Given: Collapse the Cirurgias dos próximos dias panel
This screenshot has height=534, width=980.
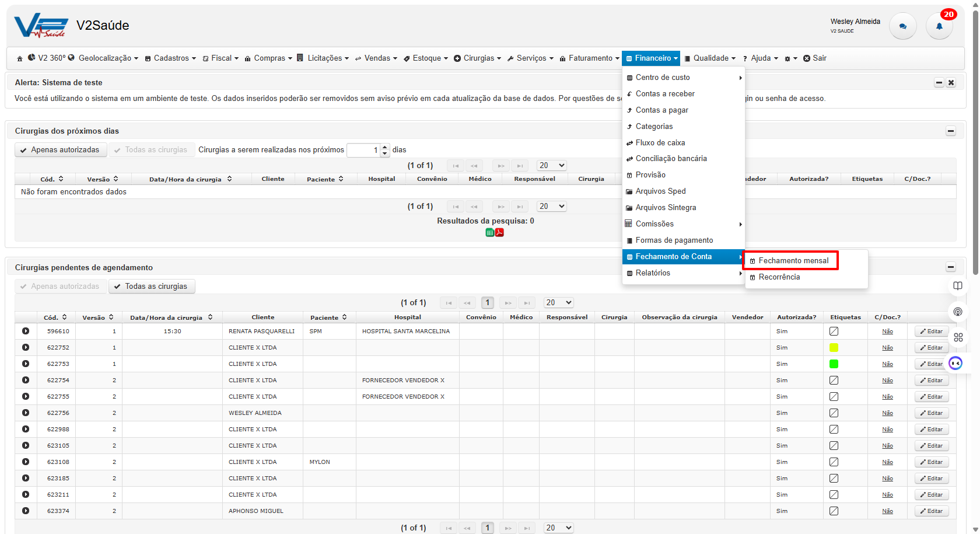Looking at the screenshot, I should pos(950,131).
